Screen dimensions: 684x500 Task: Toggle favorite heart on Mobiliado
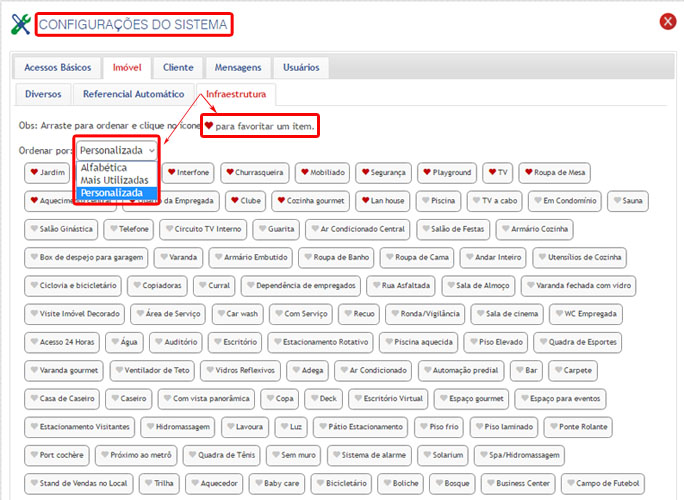click(x=304, y=172)
